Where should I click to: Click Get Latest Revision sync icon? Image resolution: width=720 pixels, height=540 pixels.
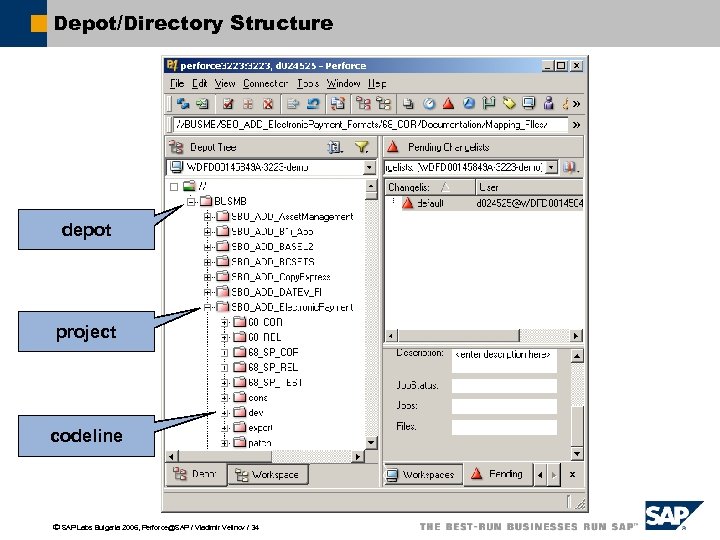202,104
